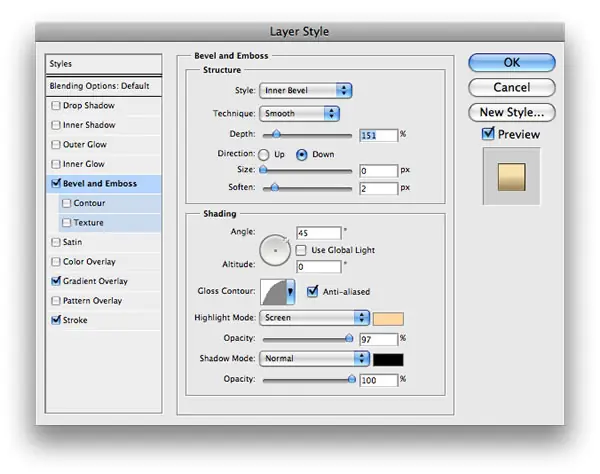Click the Angle dial light direction control
Screen dimensions: 600x474
point(275,250)
